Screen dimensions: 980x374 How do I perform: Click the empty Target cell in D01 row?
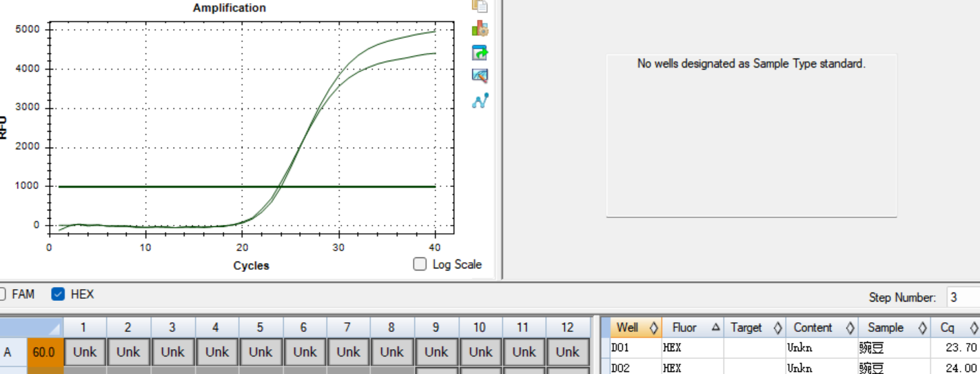pos(755,348)
